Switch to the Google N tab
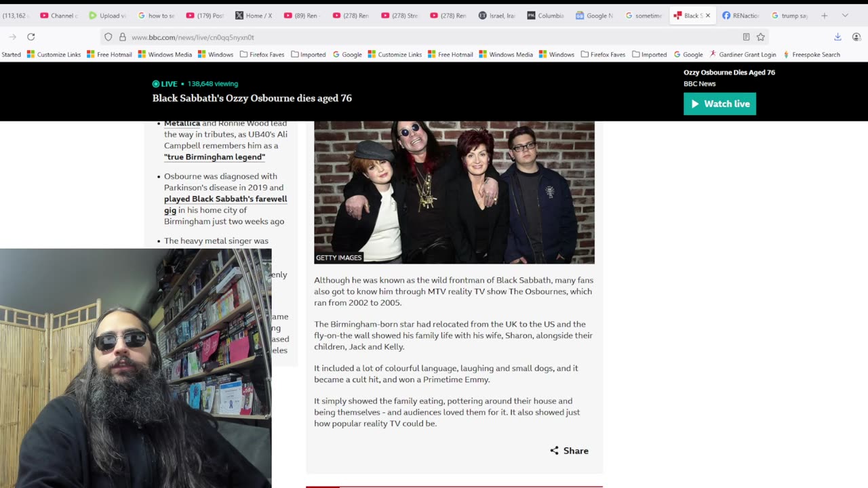The image size is (868, 488). [595, 16]
